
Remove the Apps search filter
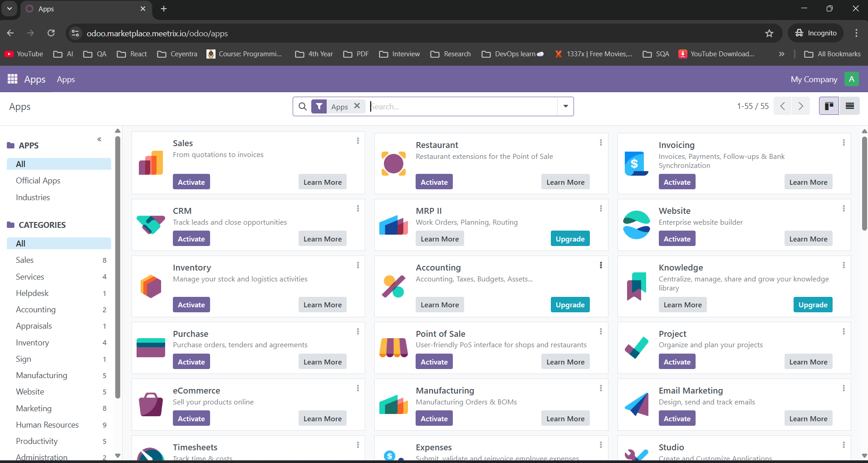click(x=357, y=106)
